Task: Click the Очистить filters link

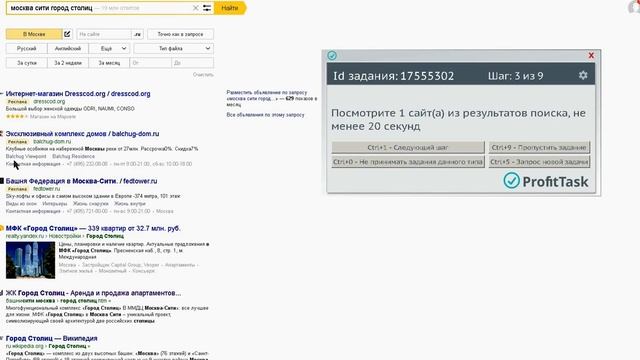Action: (203, 75)
